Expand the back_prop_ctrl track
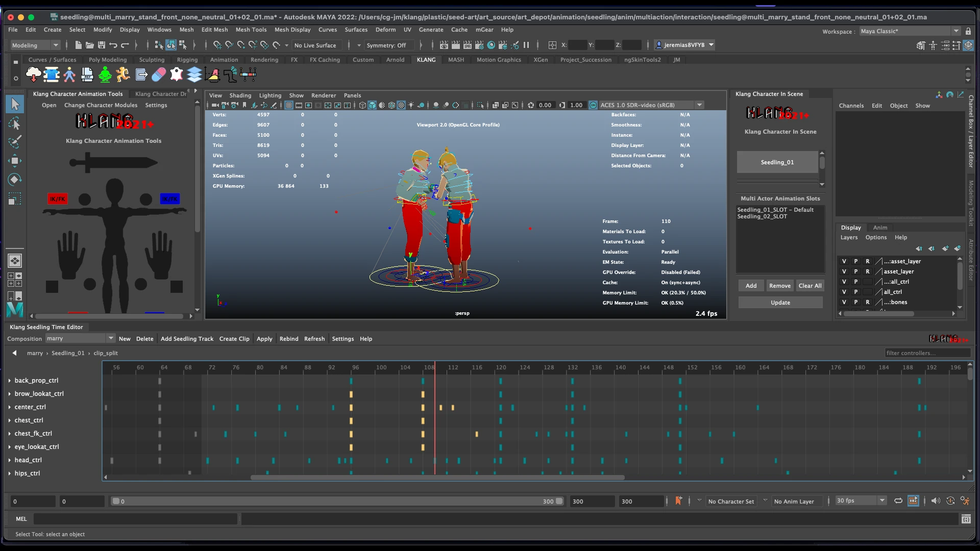The width and height of the screenshot is (980, 551). click(10, 381)
